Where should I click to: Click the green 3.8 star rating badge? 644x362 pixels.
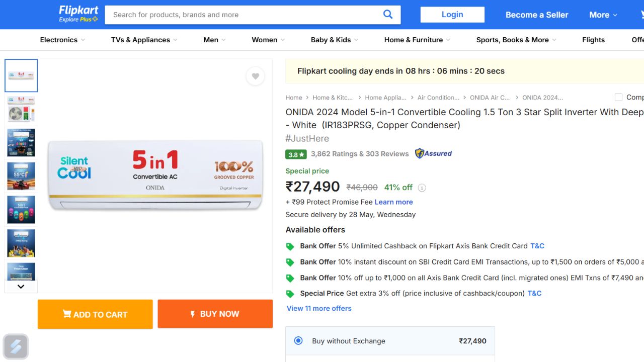[296, 154]
